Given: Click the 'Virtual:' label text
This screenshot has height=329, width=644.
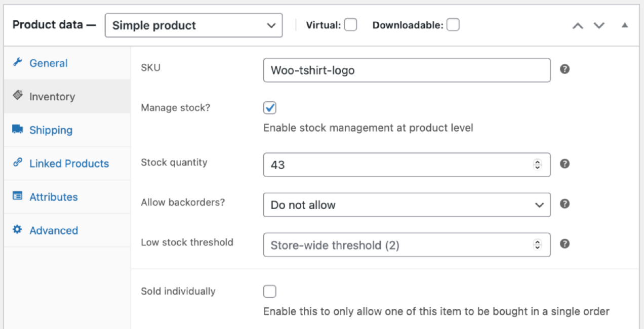Looking at the screenshot, I should [324, 25].
